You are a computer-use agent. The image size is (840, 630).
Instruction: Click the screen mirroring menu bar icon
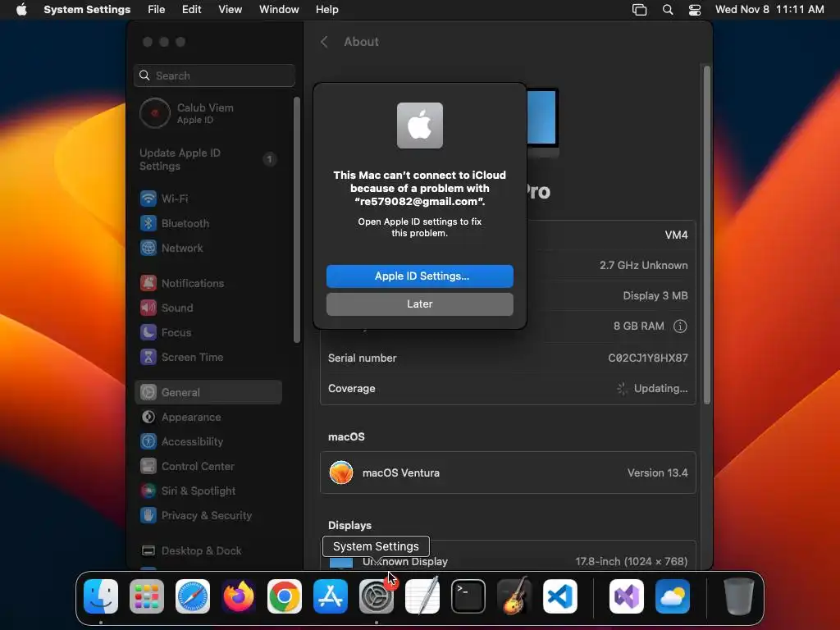click(x=639, y=10)
